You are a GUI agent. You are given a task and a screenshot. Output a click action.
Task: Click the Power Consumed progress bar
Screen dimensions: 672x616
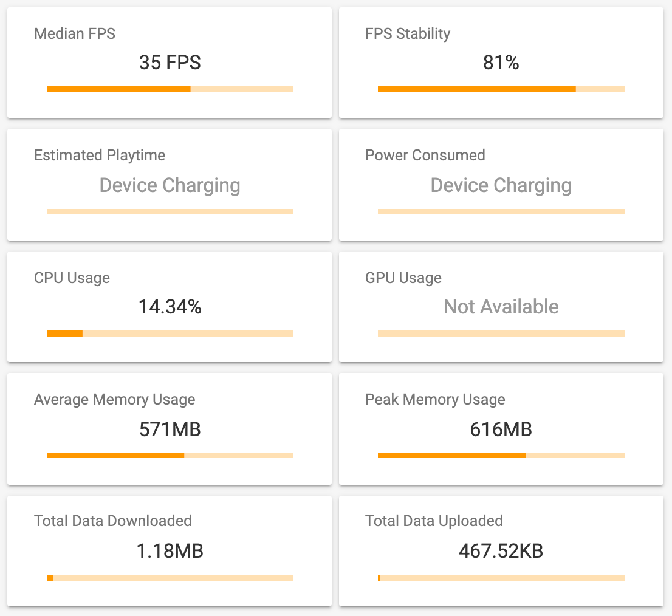point(501,211)
